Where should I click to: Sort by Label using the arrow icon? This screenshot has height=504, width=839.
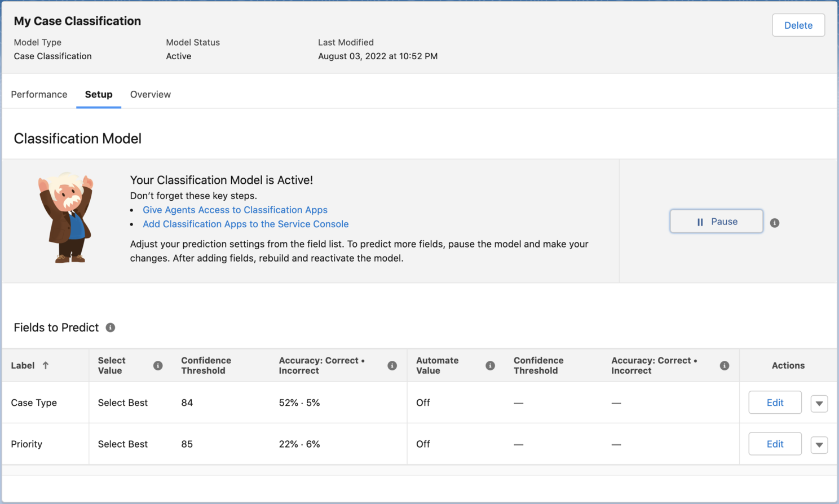[46, 365]
